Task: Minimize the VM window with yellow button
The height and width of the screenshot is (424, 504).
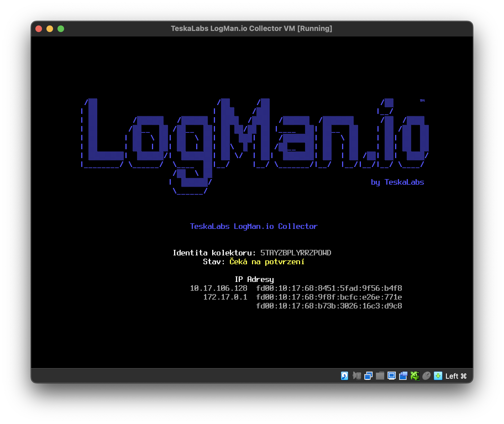Action: click(x=50, y=29)
